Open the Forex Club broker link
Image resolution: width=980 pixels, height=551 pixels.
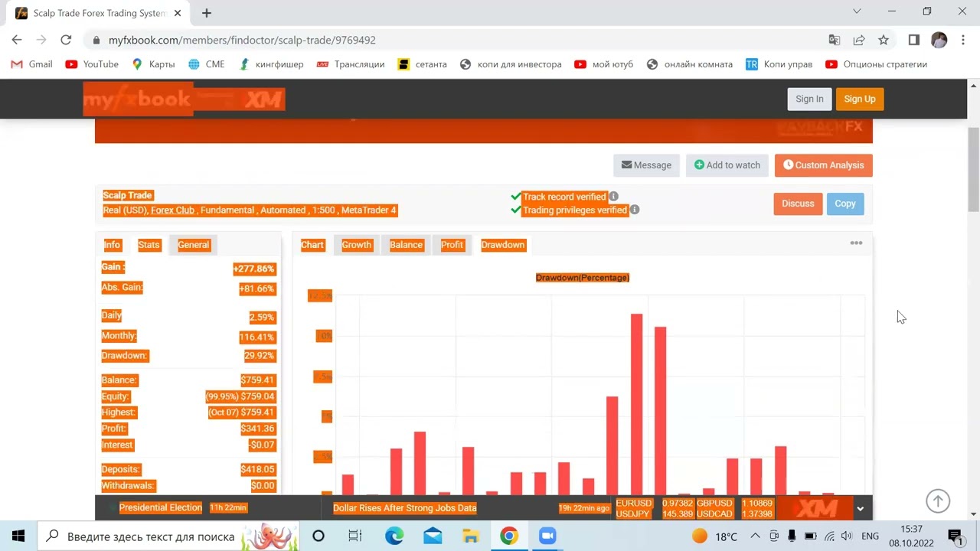coord(172,210)
